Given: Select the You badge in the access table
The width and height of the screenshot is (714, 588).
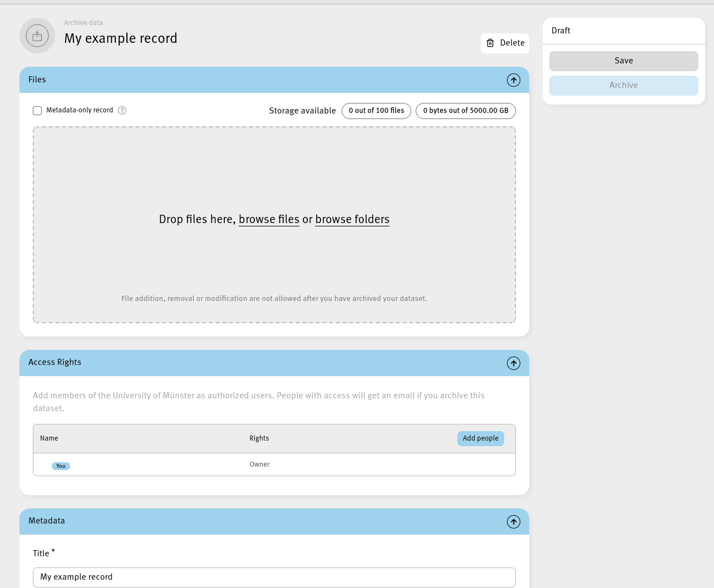Looking at the screenshot, I should click(x=61, y=466).
